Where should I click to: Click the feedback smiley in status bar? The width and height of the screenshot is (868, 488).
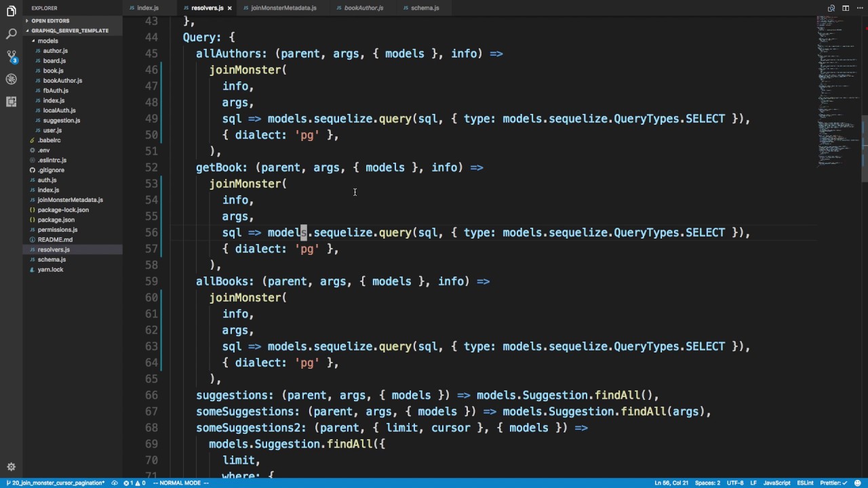point(858,483)
